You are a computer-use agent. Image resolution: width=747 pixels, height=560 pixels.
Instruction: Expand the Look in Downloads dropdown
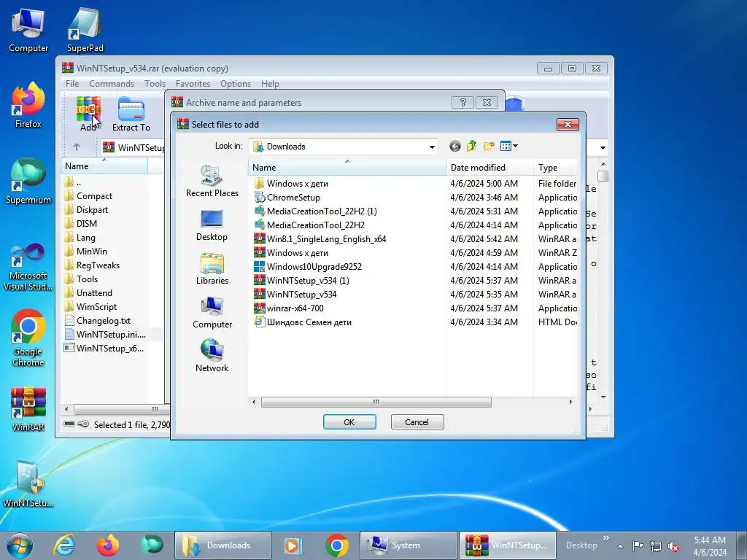click(x=432, y=147)
